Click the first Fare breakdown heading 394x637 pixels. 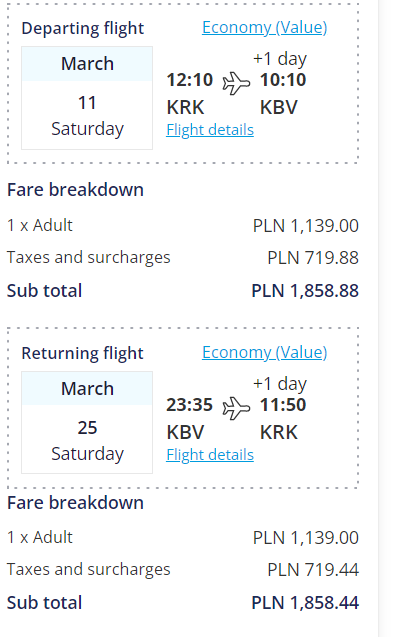(76, 190)
